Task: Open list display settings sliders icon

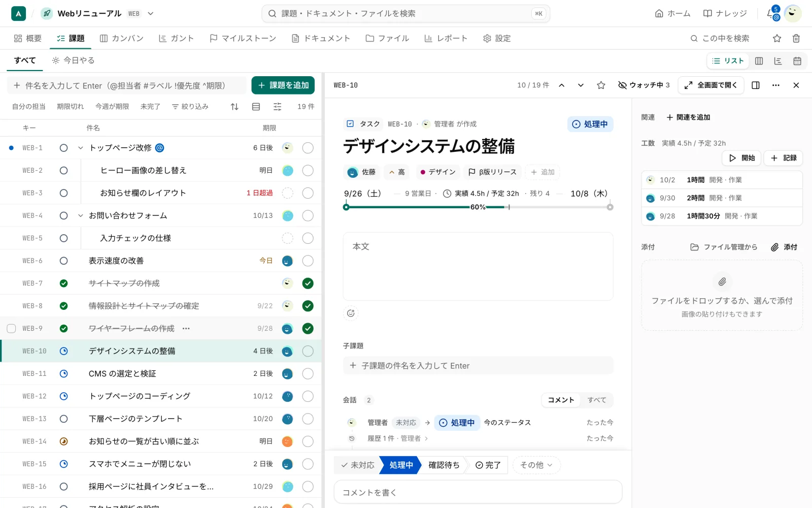Action: click(278, 107)
